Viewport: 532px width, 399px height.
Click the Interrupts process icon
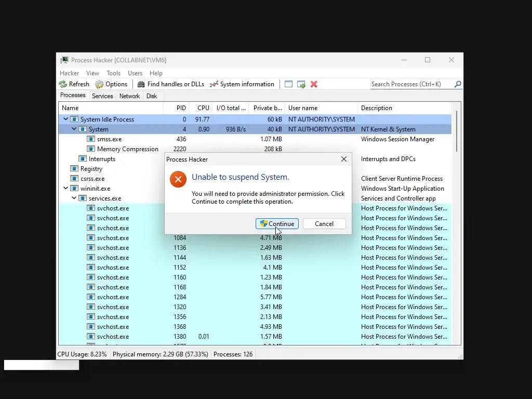coord(83,159)
